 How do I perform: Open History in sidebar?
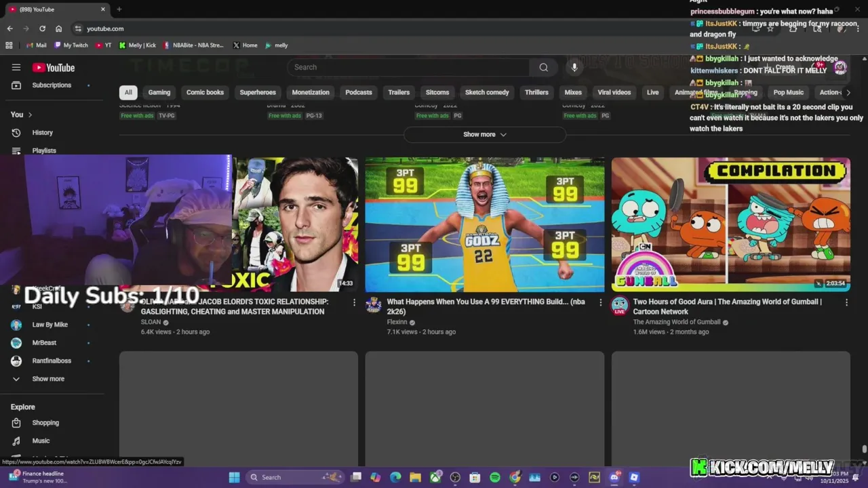[x=52, y=133]
